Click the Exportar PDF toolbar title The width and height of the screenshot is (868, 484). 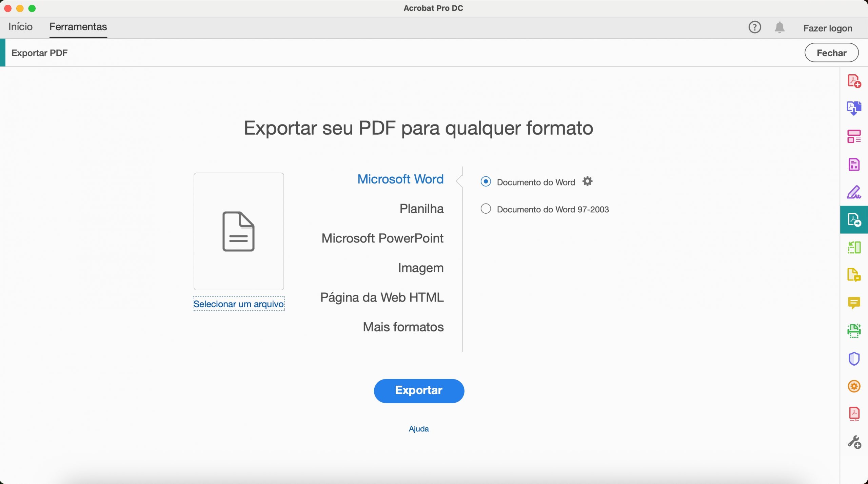pos(40,53)
